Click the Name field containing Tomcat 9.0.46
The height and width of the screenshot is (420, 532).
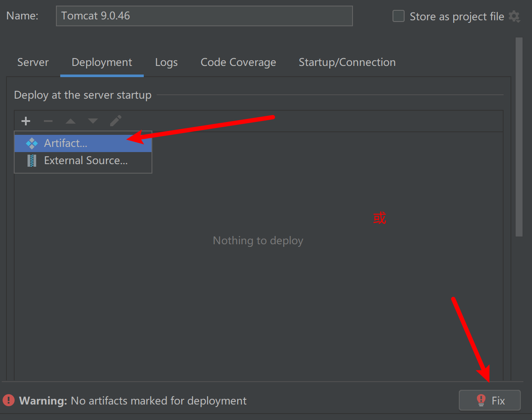[x=204, y=16]
